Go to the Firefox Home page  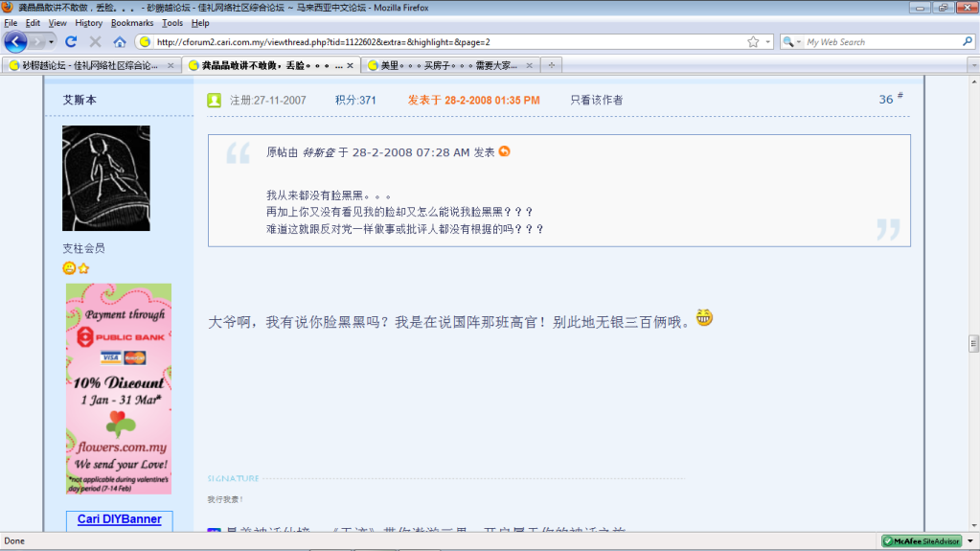pyautogui.click(x=120, y=42)
